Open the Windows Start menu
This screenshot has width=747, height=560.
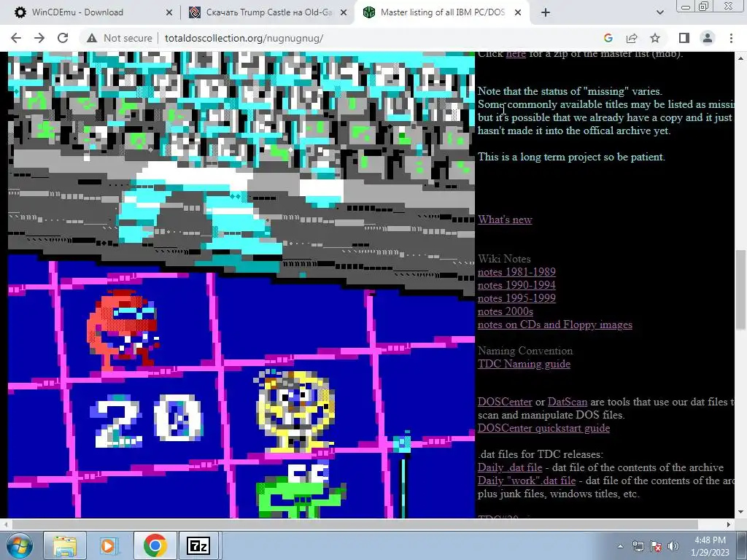tap(19, 545)
